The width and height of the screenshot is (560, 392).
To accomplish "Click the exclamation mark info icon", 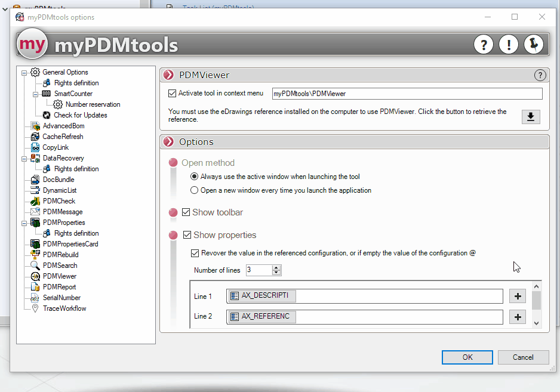I will click(x=509, y=44).
